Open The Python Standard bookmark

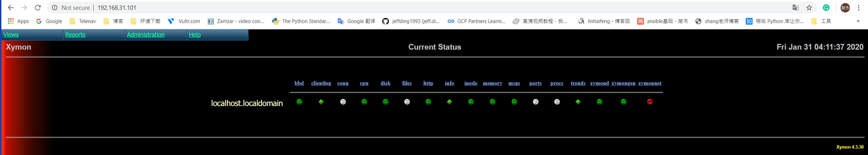pos(301,21)
